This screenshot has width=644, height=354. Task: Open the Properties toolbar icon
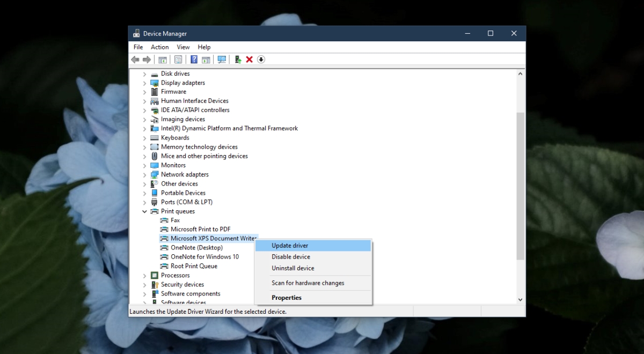[x=178, y=60]
